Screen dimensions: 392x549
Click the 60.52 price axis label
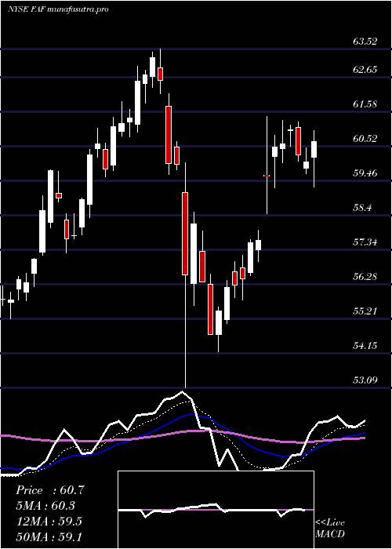click(365, 139)
